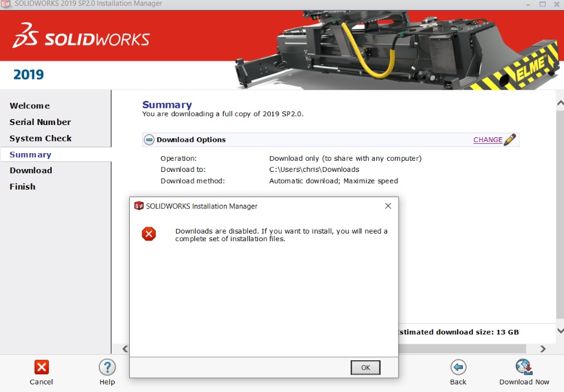Click the 'Operation:' label in Download Options
The width and height of the screenshot is (564, 392).
179,158
